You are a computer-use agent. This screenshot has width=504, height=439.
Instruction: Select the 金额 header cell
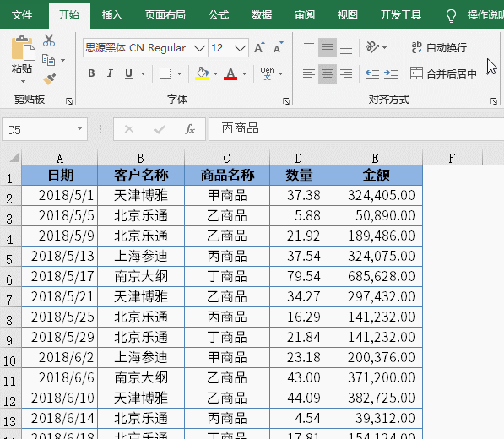click(x=376, y=175)
